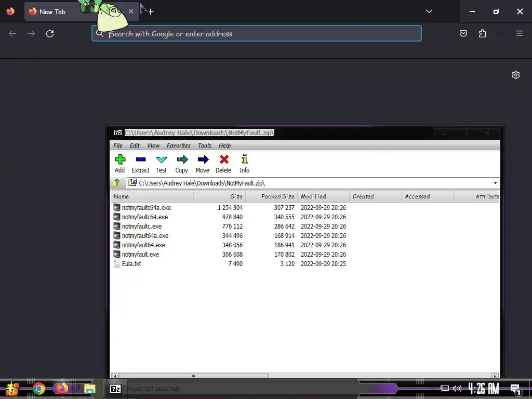Open the list all tabs chevron

429,11
